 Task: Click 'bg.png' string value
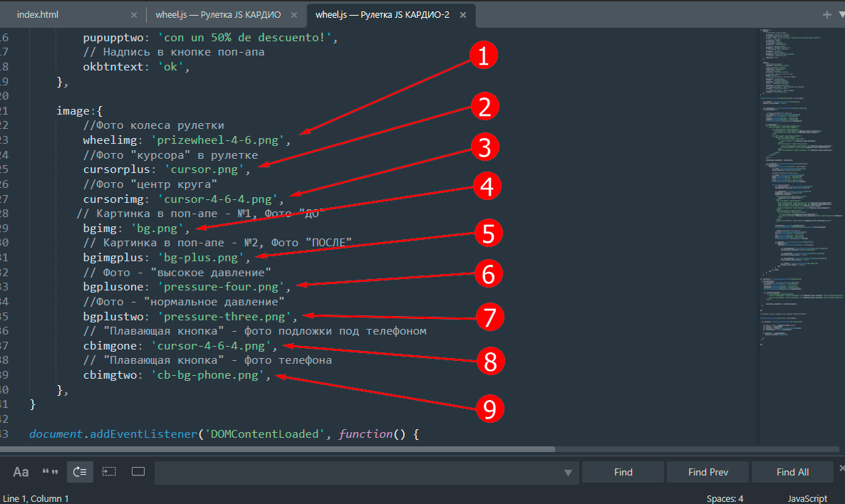point(158,229)
